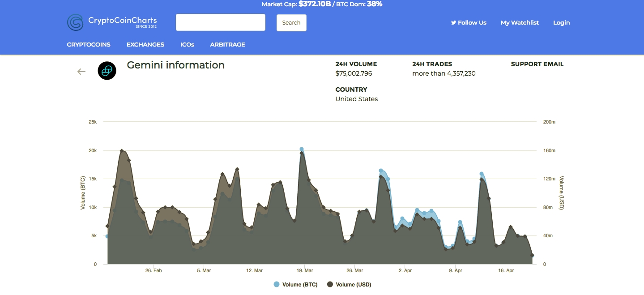Toggle Volume (USD) series in legend

[349, 284]
